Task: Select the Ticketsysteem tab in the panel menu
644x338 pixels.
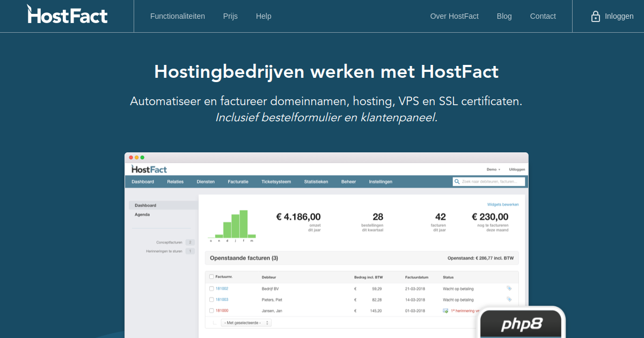Action: point(276,182)
